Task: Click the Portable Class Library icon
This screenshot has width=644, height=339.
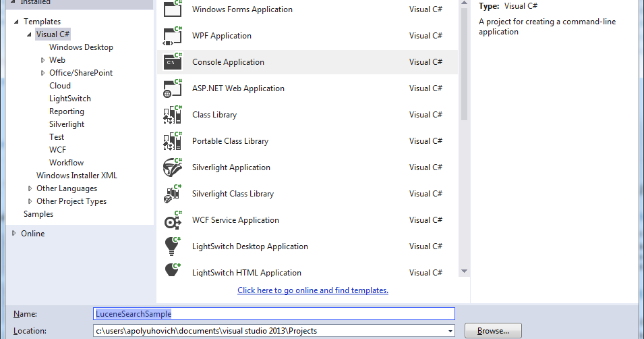Action: [173, 141]
